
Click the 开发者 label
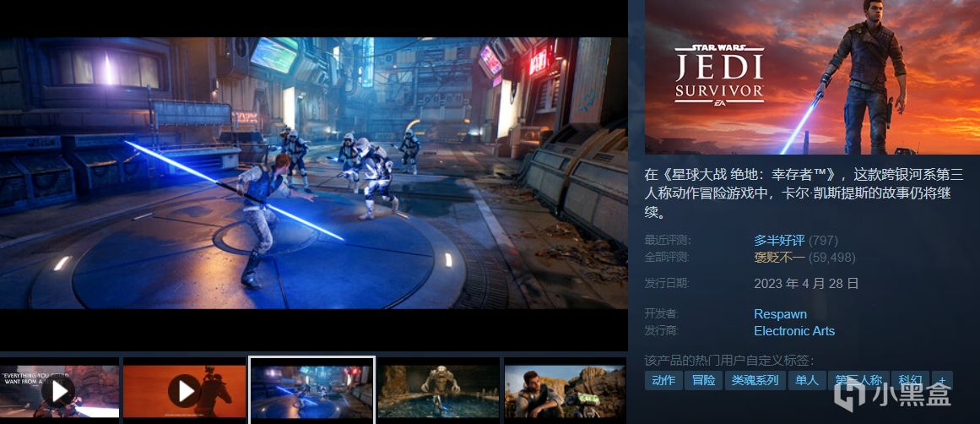coord(662,314)
